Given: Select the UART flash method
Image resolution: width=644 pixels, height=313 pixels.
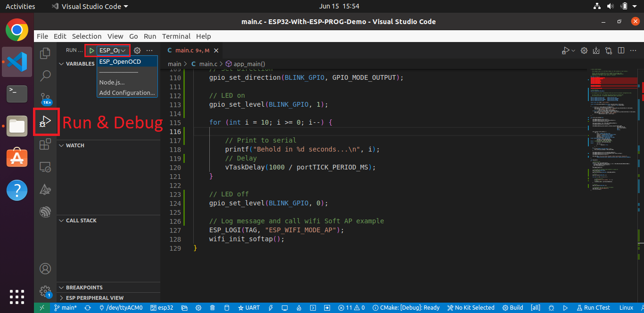Looking at the screenshot, I should click(x=249, y=308).
